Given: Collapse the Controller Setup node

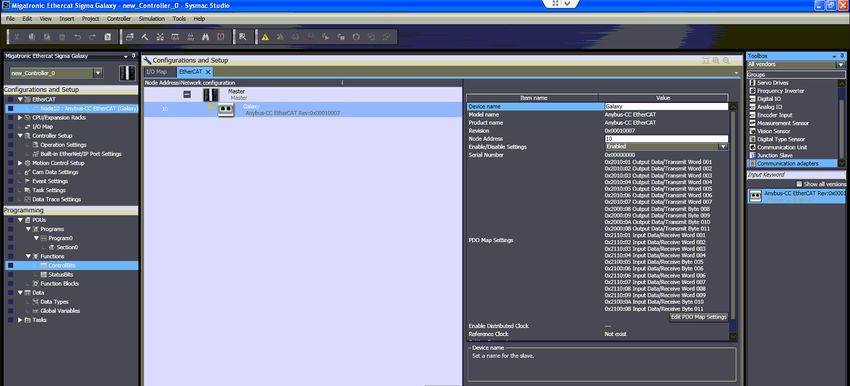Looking at the screenshot, I should (20, 136).
